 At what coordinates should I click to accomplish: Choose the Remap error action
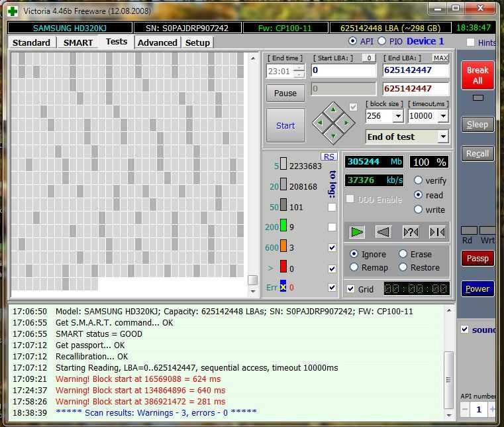coord(354,267)
